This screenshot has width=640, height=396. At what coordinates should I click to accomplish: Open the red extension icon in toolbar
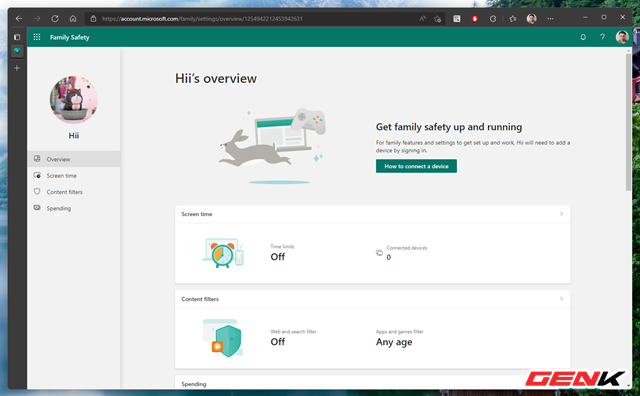click(x=475, y=19)
